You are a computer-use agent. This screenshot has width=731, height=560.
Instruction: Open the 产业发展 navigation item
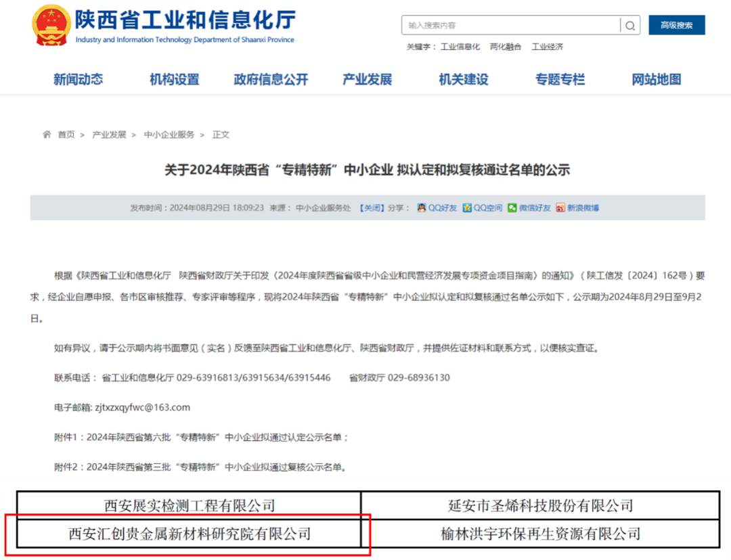pyautogui.click(x=368, y=79)
